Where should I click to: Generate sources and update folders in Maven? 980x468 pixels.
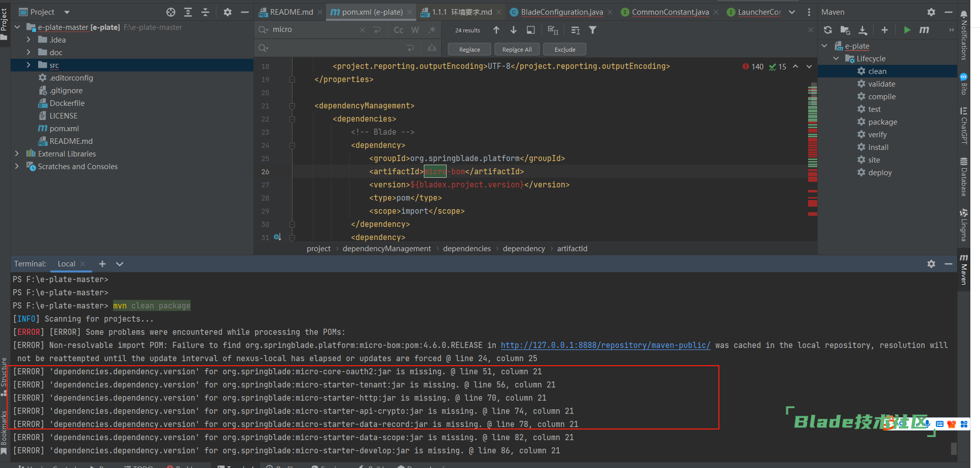(x=845, y=30)
